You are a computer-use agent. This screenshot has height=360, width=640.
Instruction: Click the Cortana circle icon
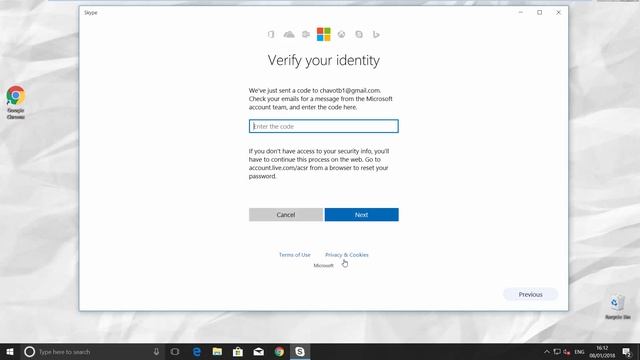(x=29, y=351)
